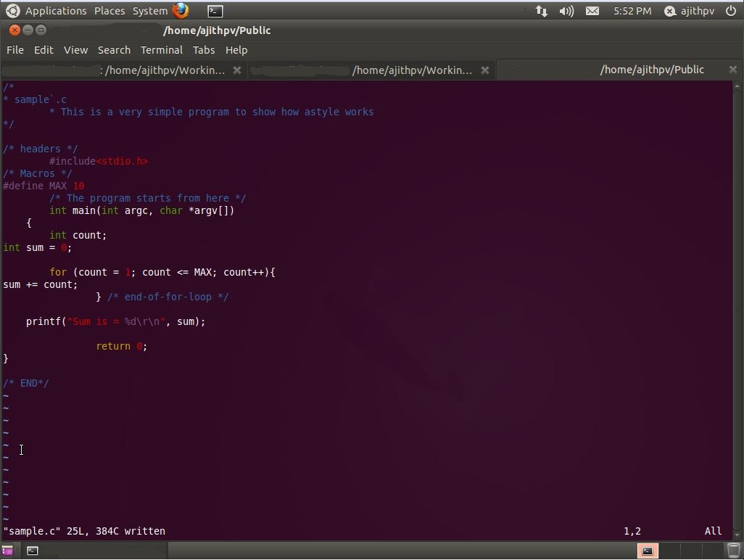This screenshot has width=744, height=560.
Task: Launch Firefox from the top panel
Action: 180,10
